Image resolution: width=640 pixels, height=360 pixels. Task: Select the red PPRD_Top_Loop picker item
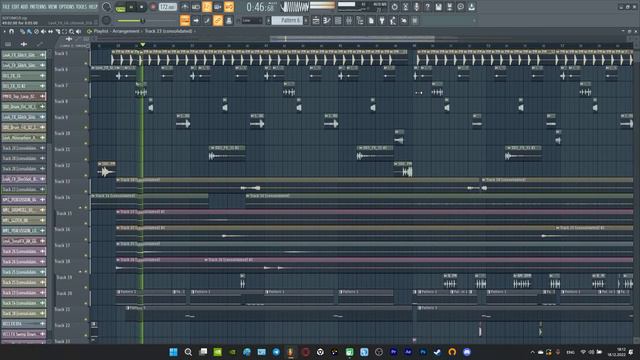(24, 96)
